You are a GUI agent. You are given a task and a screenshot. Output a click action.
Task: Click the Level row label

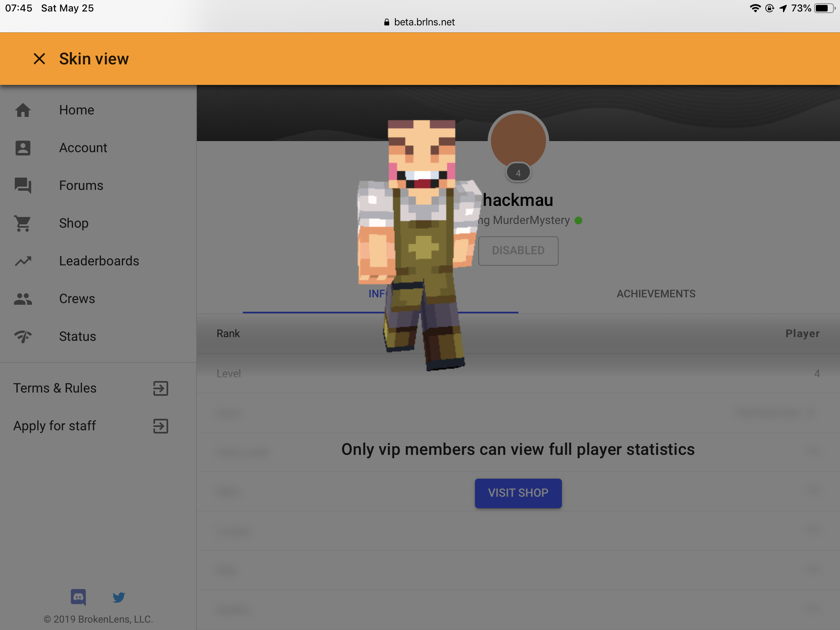(x=228, y=374)
